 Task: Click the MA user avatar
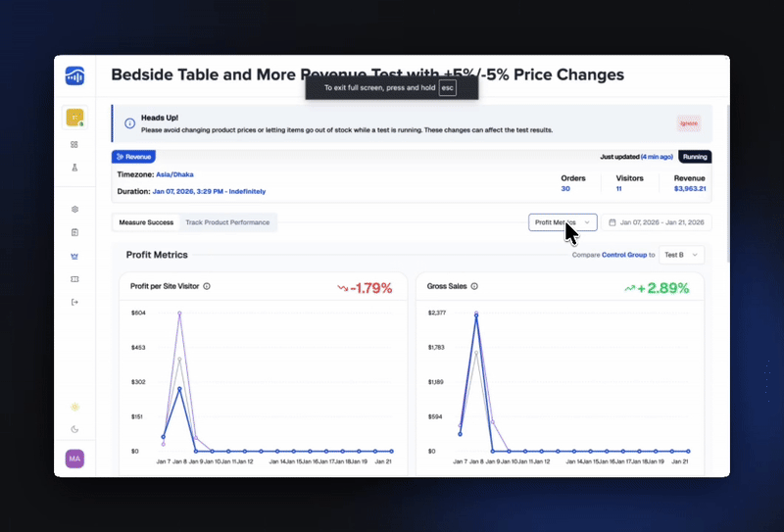pos(74,459)
